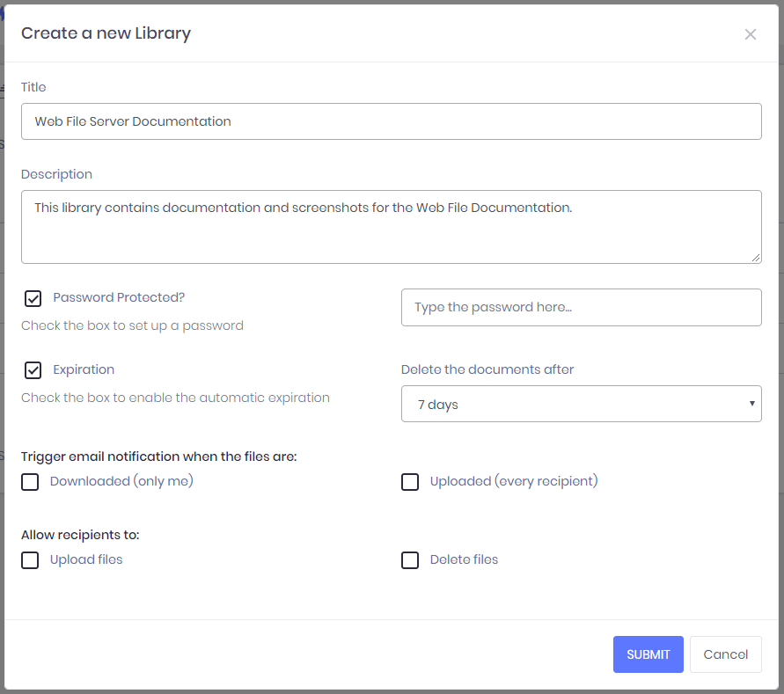Open the document expiration dropdown
Viewport: 784px width, 694px height.
(581, 404)
